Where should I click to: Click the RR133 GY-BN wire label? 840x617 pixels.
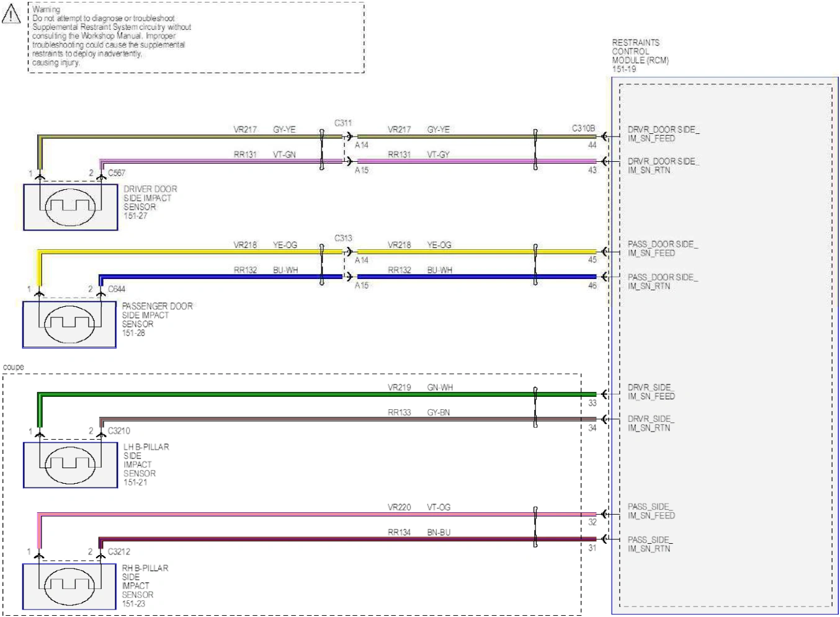(419, 412)
